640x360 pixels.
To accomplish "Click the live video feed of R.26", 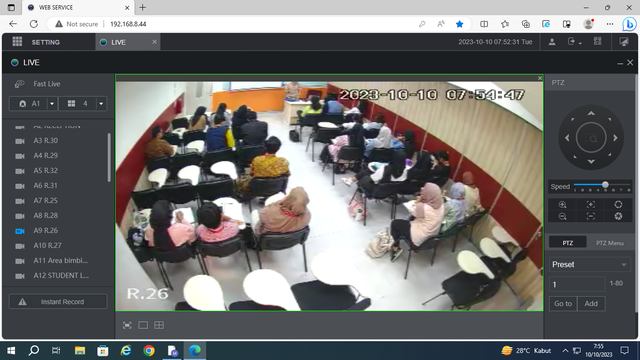I will pyautogui.click(x=329, y=196).
